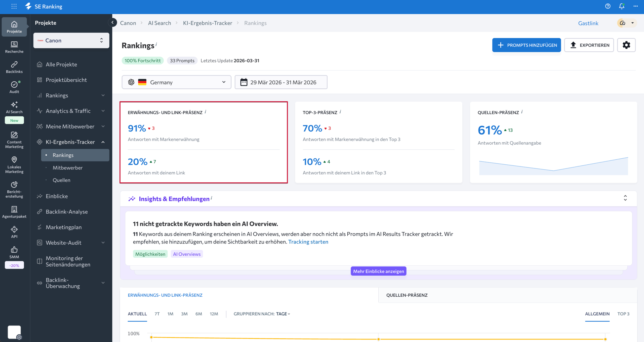Open the Germany region dropdown
644x342 pixels.
[176, 82]
